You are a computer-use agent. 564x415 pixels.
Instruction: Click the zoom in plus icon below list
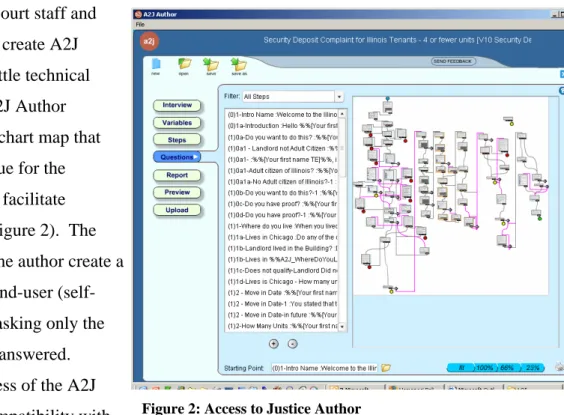click(274, 344)
